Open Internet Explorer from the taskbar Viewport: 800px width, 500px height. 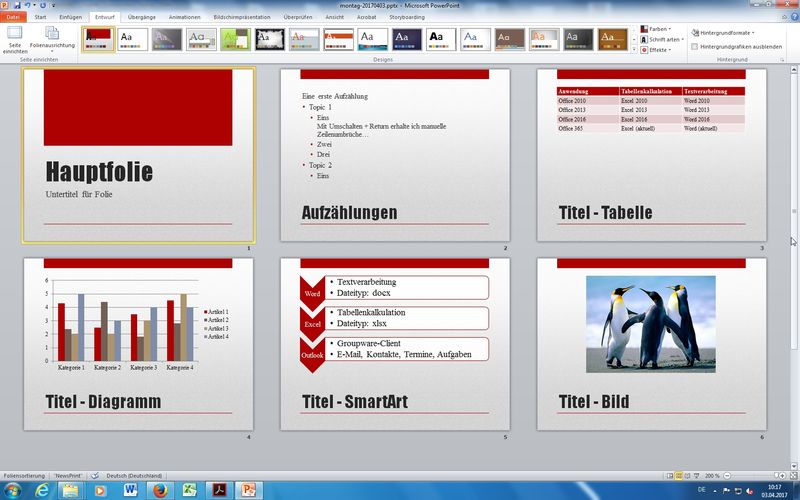point(43,490)
